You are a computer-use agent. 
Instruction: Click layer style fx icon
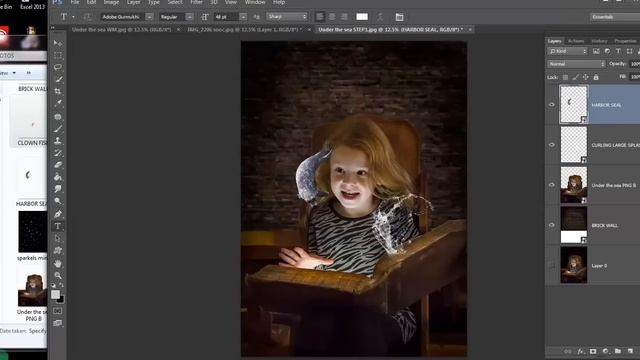click(580, 351)
